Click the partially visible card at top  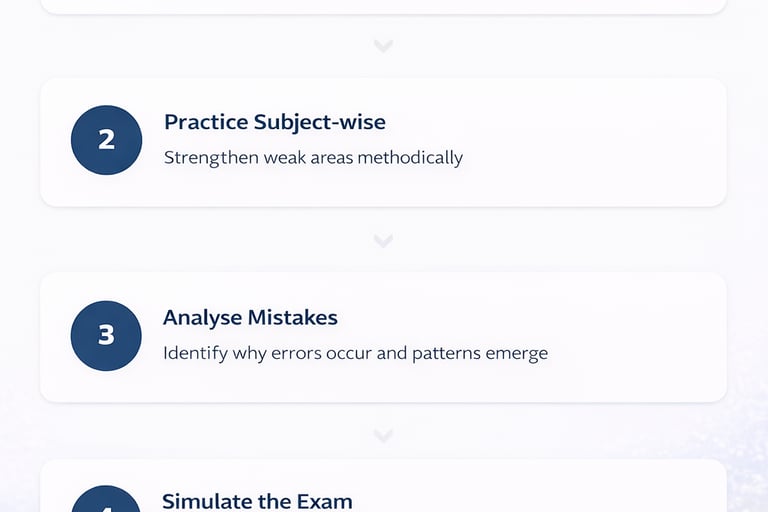383,6
